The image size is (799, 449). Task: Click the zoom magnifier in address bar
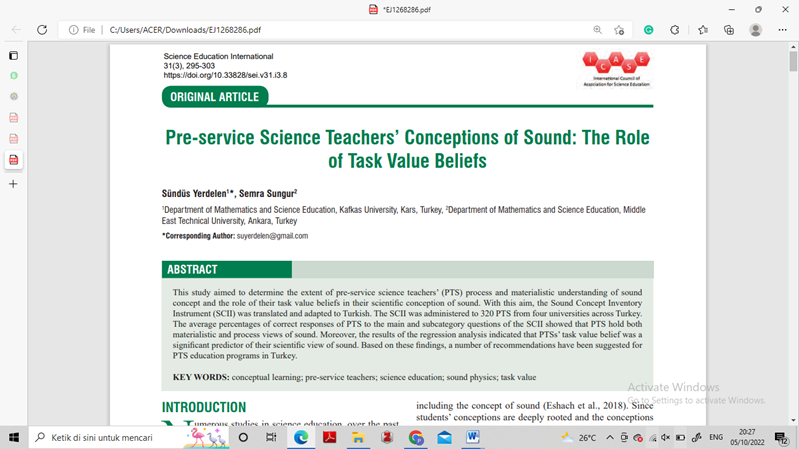[598, 30]
